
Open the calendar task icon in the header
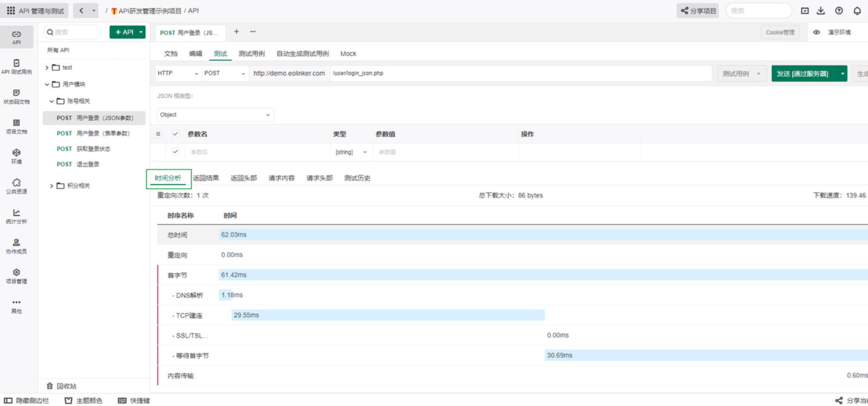tap(805, 11)
